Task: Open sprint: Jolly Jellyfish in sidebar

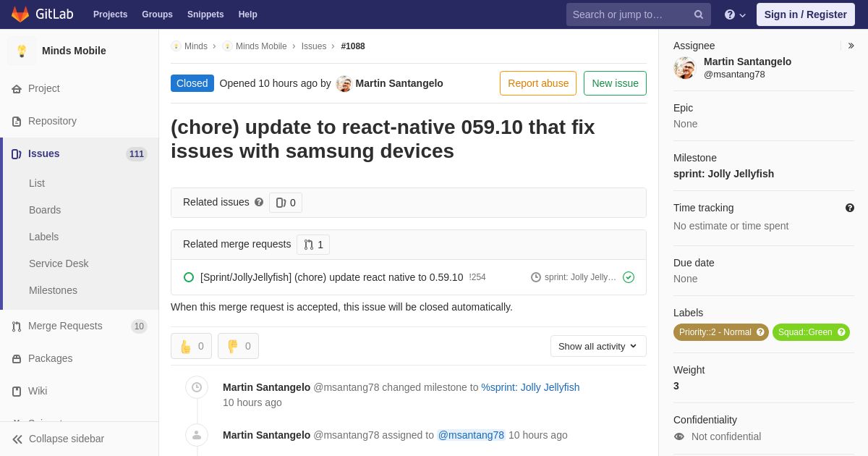Action: click(x=723, y=174)
